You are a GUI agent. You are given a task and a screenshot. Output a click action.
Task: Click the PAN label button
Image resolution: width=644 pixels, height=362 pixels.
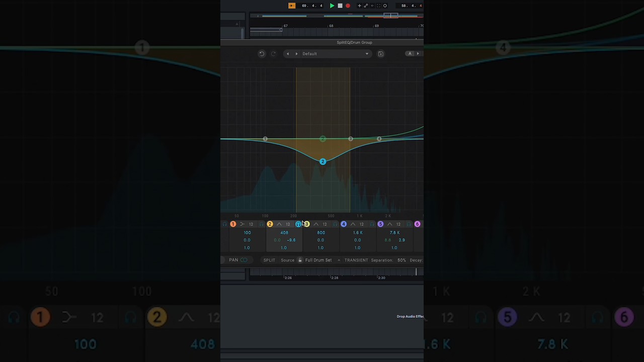click(233, 260)
